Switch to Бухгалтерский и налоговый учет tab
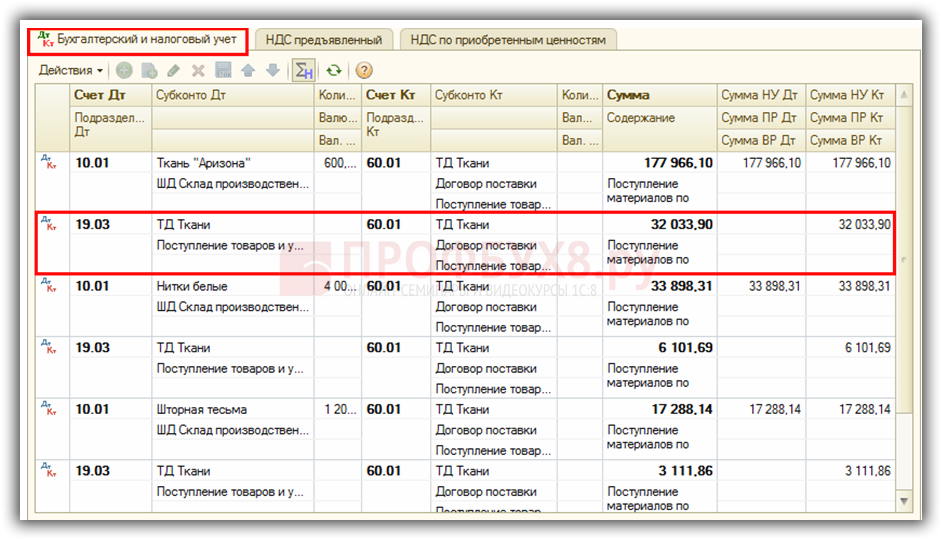 click(138, 40)
